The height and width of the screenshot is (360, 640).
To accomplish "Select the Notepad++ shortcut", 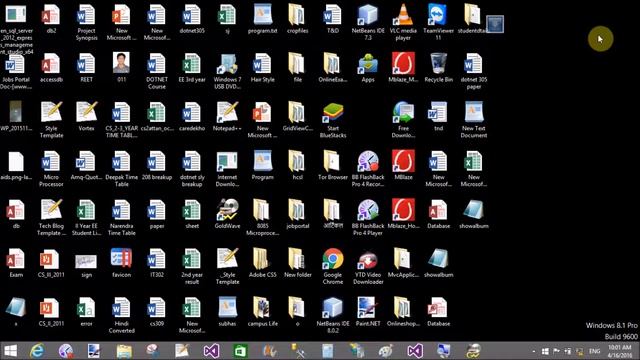I will [227, 116].
